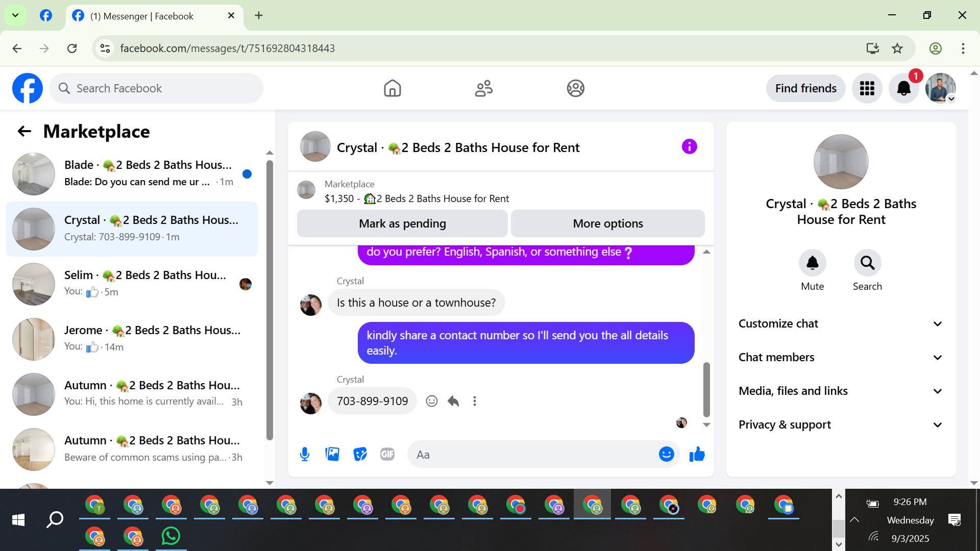Open the account profile picture menu

tap(941, 88)
